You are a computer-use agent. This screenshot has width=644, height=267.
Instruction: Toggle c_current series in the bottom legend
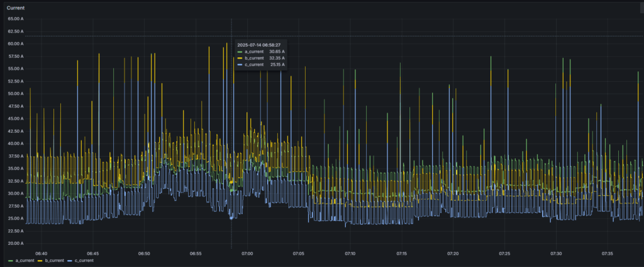84,260
